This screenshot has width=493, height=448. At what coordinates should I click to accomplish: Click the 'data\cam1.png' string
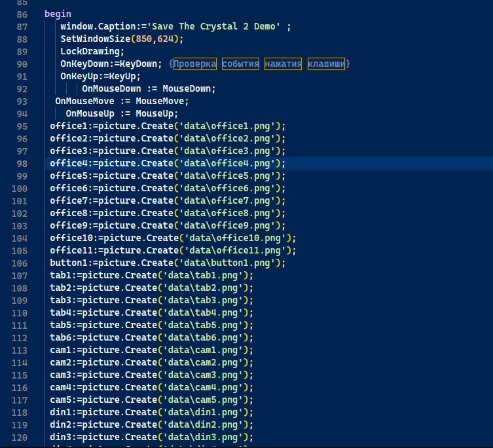point(205,350)
